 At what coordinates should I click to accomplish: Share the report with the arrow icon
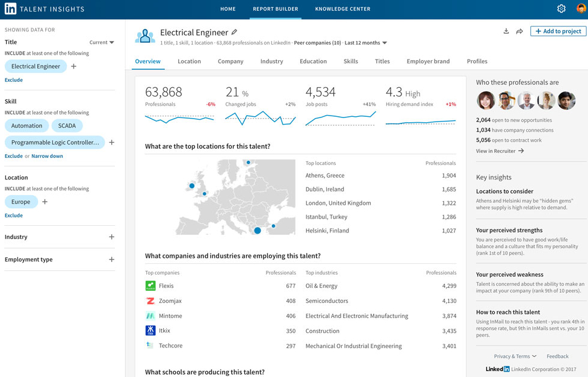point(519,31)
